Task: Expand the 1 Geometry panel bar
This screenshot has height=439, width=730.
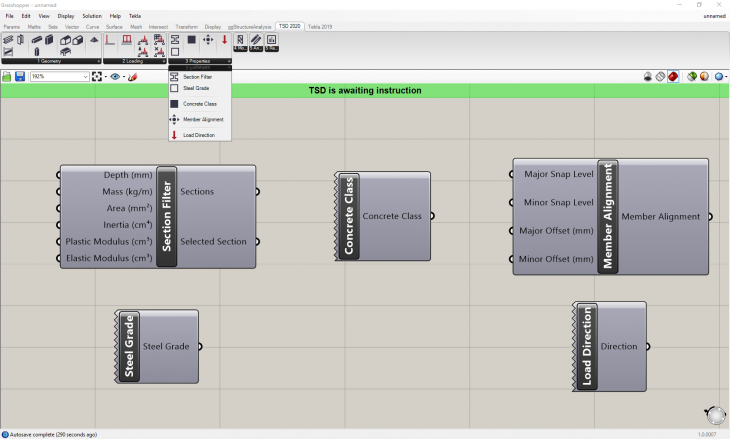Action: (51, 61)
